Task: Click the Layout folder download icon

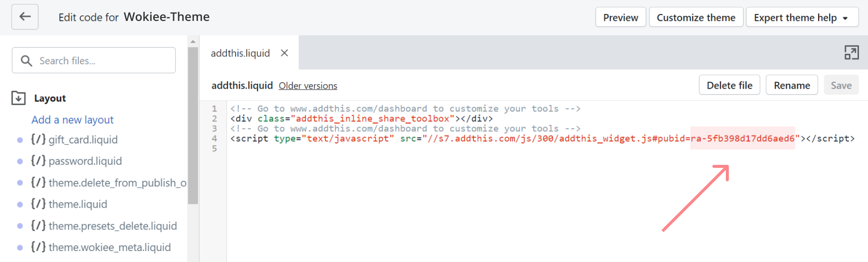Action: (18, 98)
